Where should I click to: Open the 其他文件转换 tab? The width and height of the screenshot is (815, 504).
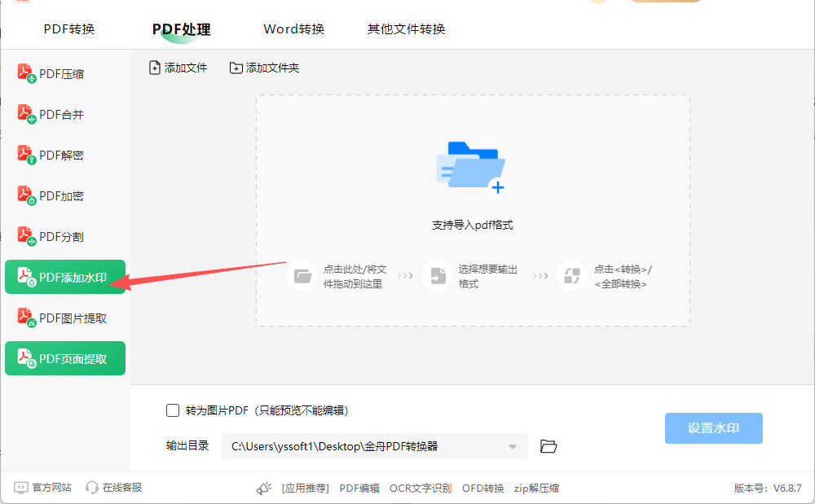tap(406, 29)
